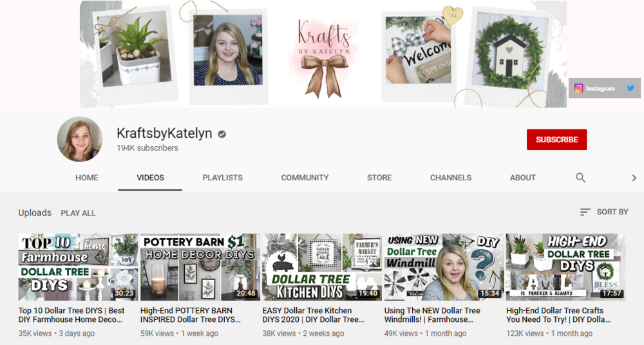
Task: Click banner photo of wreath with house
Action: tap(509, 53)
